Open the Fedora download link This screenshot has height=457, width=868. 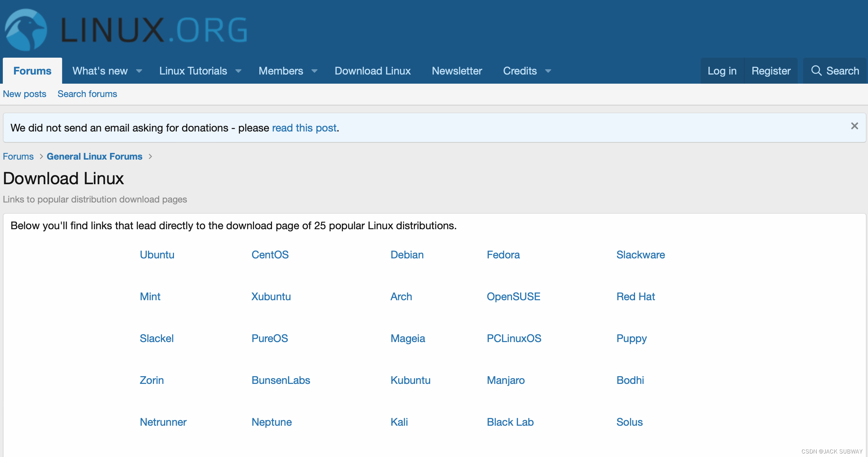click(x=503, y=255)
